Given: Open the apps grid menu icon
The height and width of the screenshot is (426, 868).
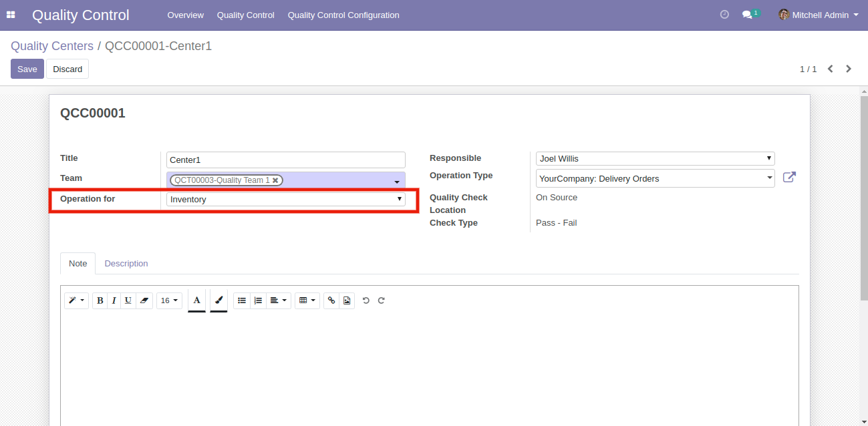Looking at the screenshot, I should click(11, 15).
